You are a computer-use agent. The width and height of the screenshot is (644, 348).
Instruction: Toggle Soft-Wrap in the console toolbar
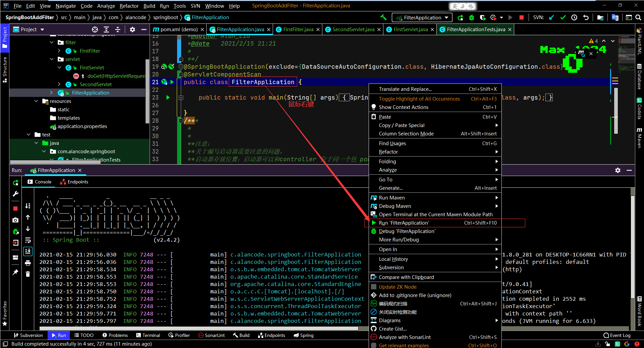pyautogui.click(x=28, y=240)
